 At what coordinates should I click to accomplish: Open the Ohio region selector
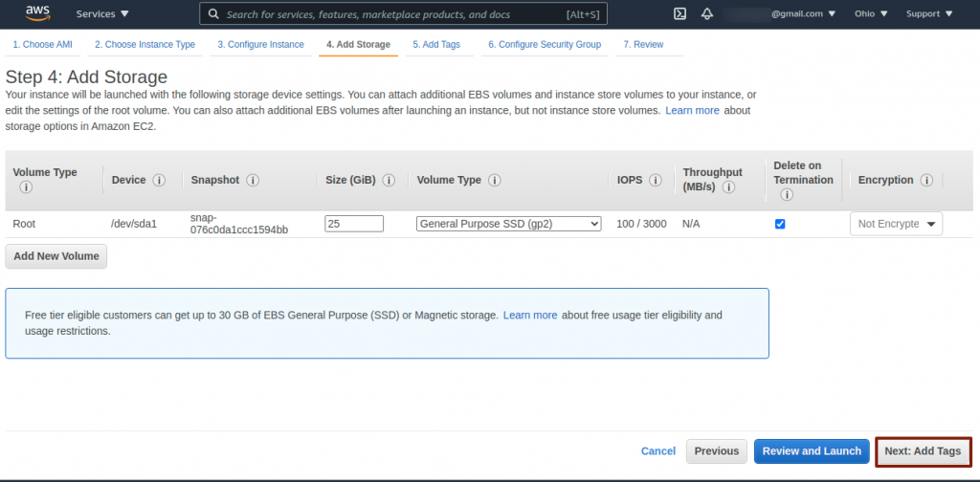[x=871, y=13]
